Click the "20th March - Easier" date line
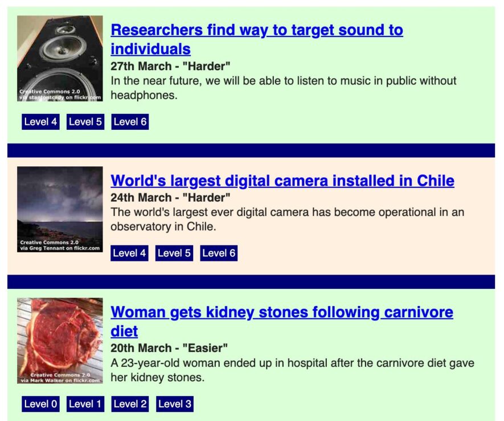The width and height of the screenshot is (504, 421). point(169,348)
